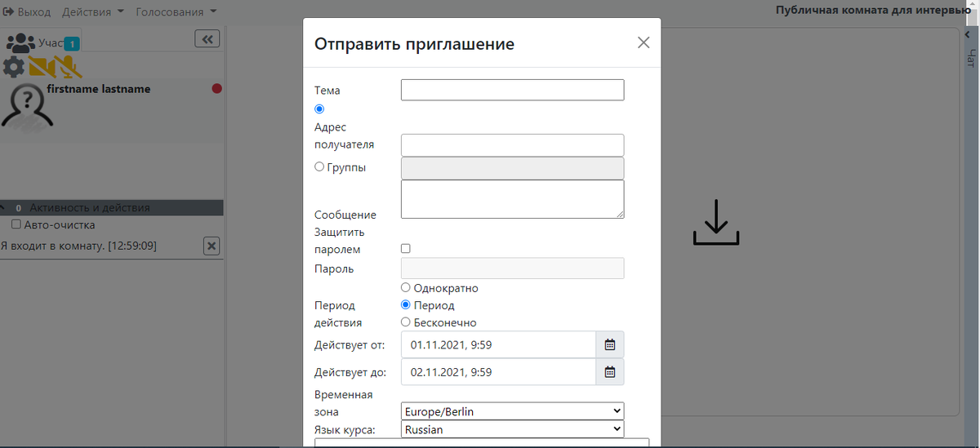
Task: Select the Период validity option
Action: pyautogui.click(x=406, y=305)
